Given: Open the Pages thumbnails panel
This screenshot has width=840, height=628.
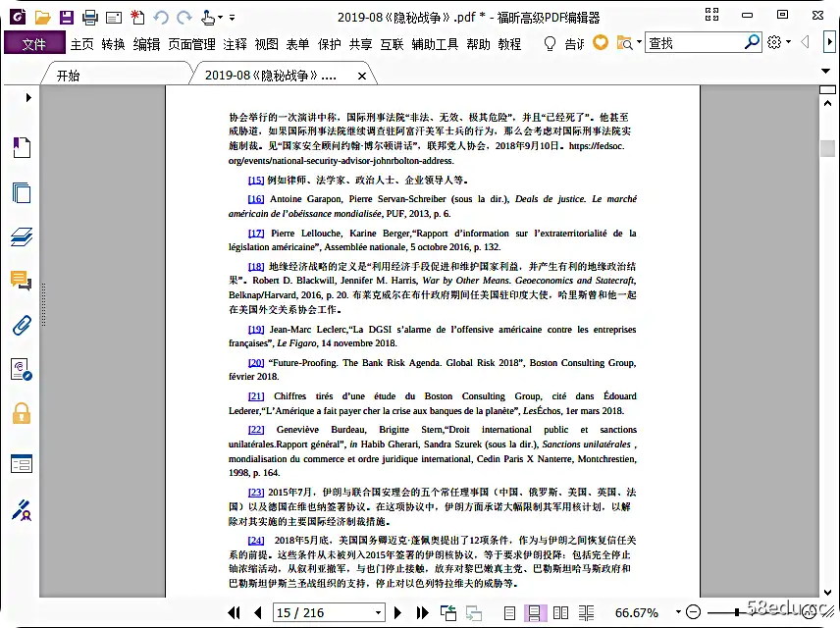Looking at the screenshot, I should pyautogui.click(x=22, y=192).
